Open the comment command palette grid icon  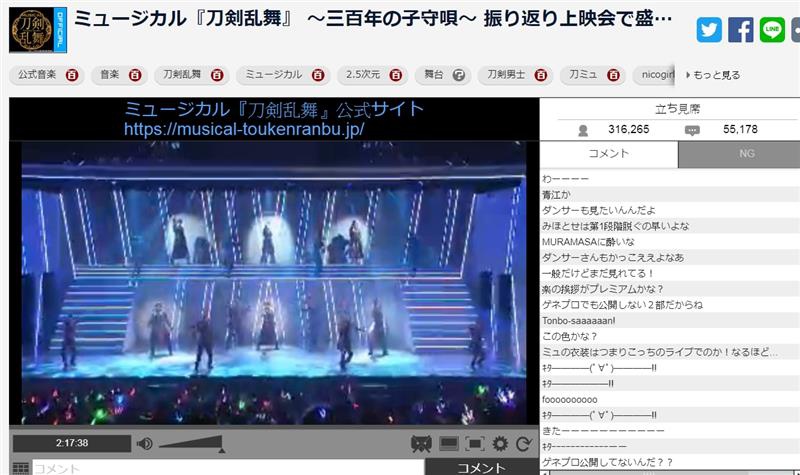20,468
